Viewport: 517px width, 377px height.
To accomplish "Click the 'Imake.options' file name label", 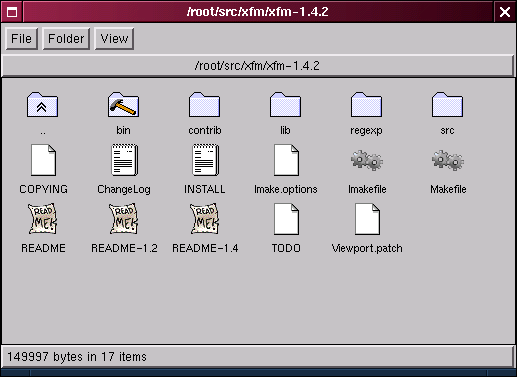I will pyautogui.click(x=286, y=190).
